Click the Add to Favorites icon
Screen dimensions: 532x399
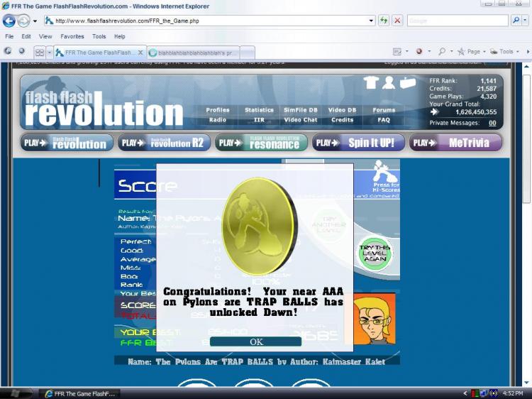click(x=22, y=51)
